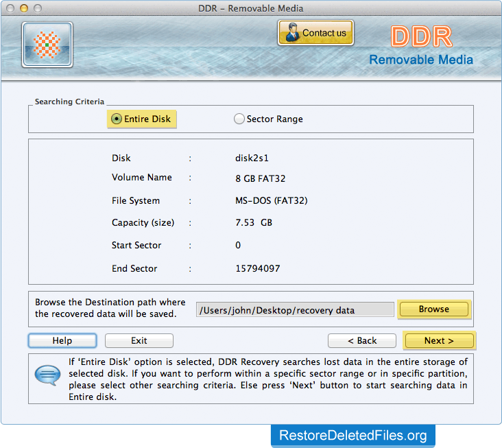This screenshot has width=502, height=448.
Task: Click the Searching Criteria group title
Action: point(69,102)
